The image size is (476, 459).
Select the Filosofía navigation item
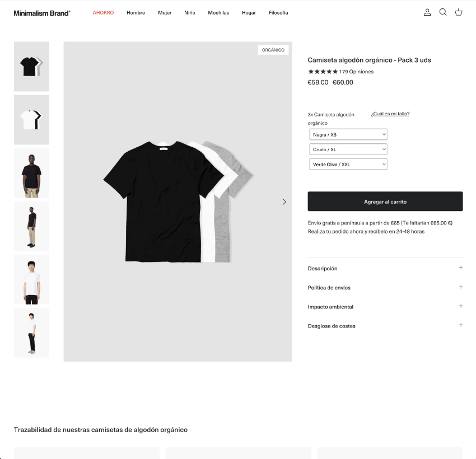pyautogui.click(x=278, y=13)
